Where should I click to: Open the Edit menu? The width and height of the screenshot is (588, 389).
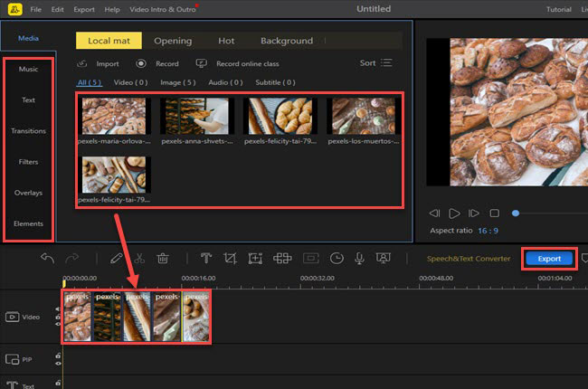[x=57, y=9]
